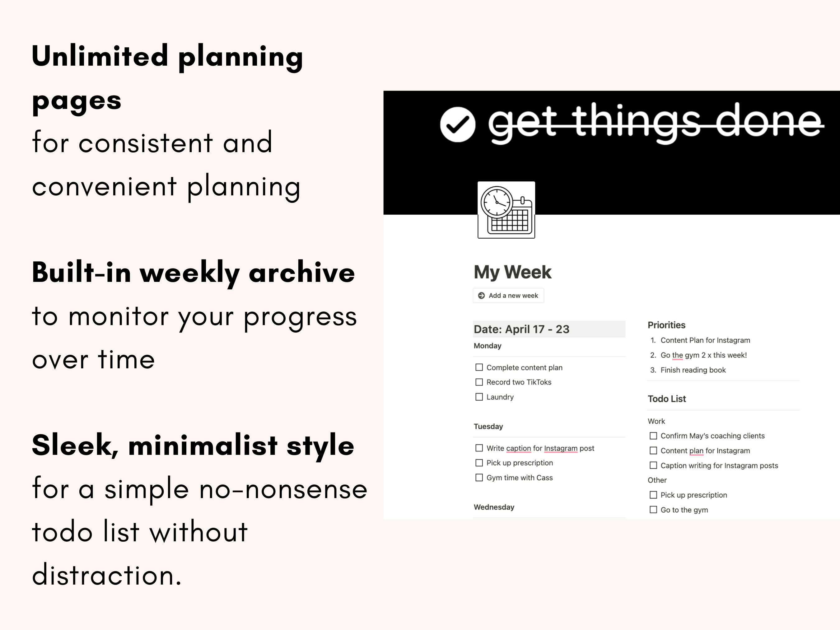The height and width of the screenshot is (630, 840).
Task: Check the Complete content plan box
Action: 479,367
